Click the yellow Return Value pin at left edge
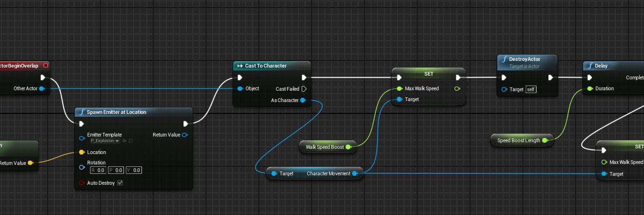Viewport: 644px width, 215px height. [x=31, y=163]
